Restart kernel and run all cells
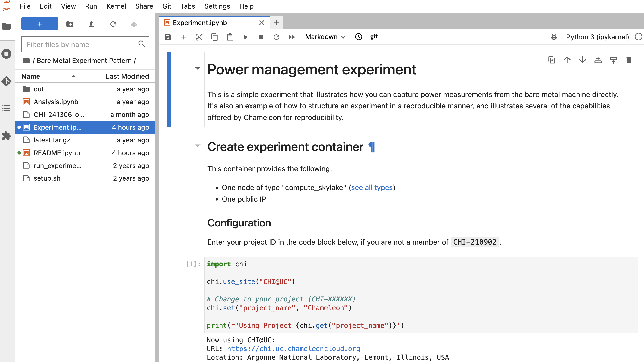 (x=292, y=37)
